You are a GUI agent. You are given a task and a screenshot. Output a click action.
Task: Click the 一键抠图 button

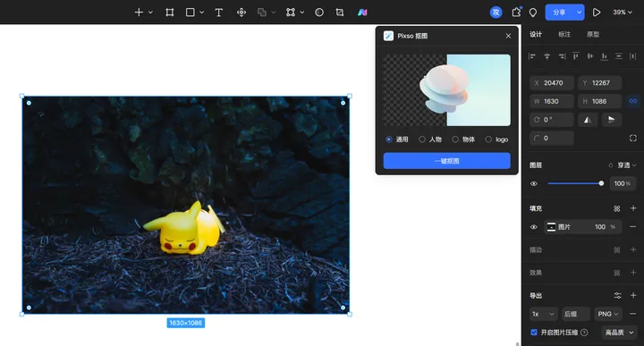(x=447, y=161)
